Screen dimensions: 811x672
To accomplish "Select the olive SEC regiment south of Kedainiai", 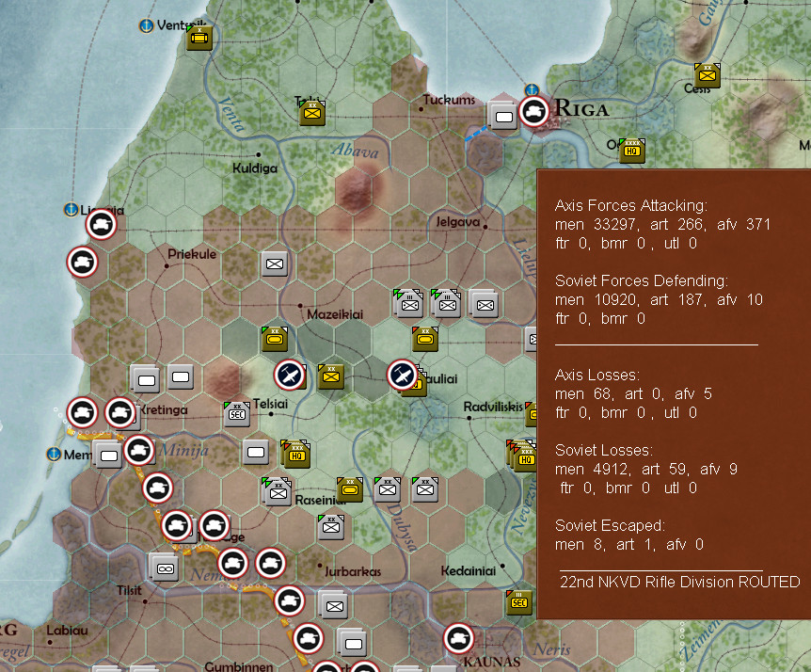I will pyautogui.click(x=518, y=602).
